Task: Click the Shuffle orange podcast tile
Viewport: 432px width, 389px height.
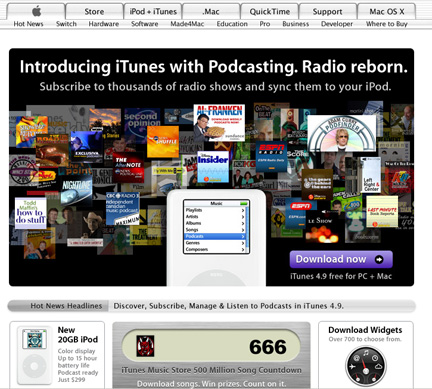Action: (163, 142)
